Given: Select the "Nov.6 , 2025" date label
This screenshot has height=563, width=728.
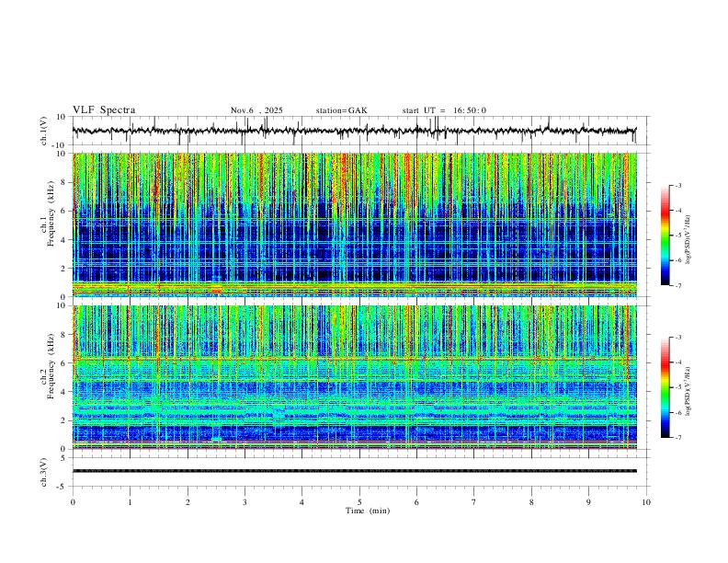Looking at the screenshot, I should [256, 110].
